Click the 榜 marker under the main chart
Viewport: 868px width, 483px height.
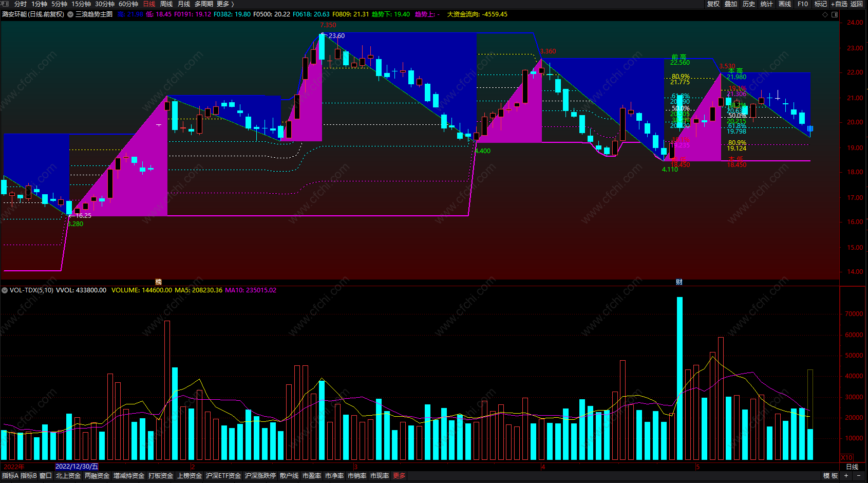tap(159, 282)
